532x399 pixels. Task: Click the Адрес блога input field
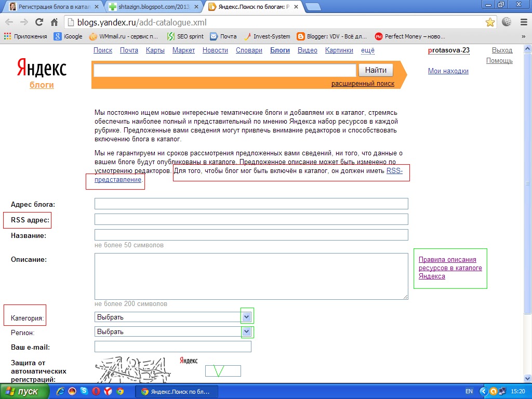click(x=251, y=204)
